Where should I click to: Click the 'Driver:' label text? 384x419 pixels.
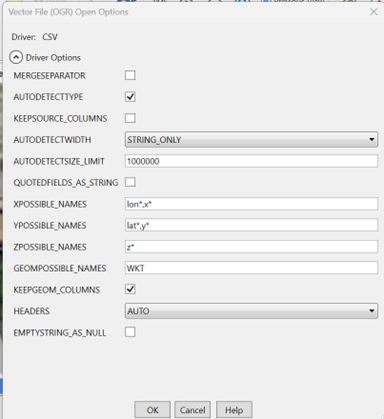click(24, 37)
